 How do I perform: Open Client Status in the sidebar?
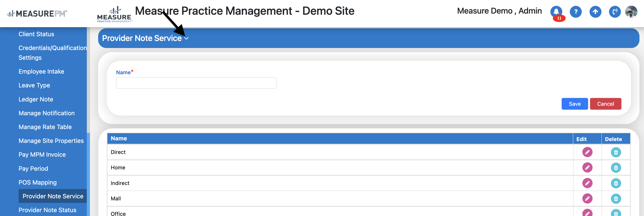(36, 34)
